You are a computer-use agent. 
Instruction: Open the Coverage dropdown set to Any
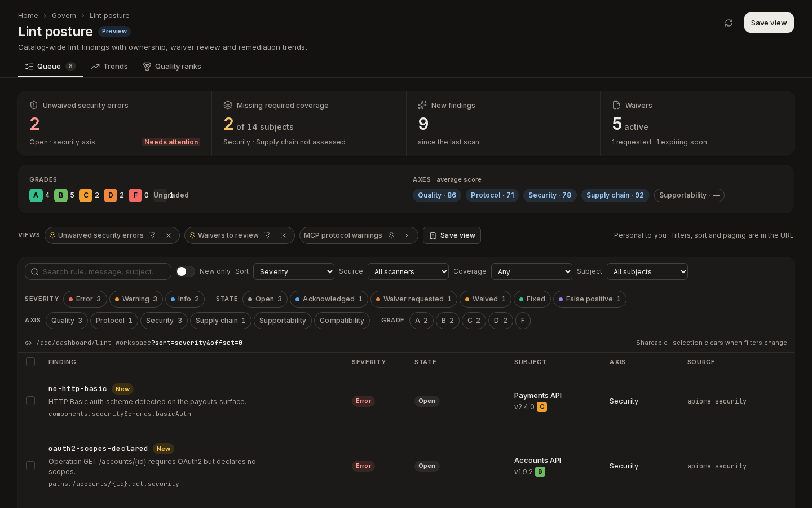point(532,271)
